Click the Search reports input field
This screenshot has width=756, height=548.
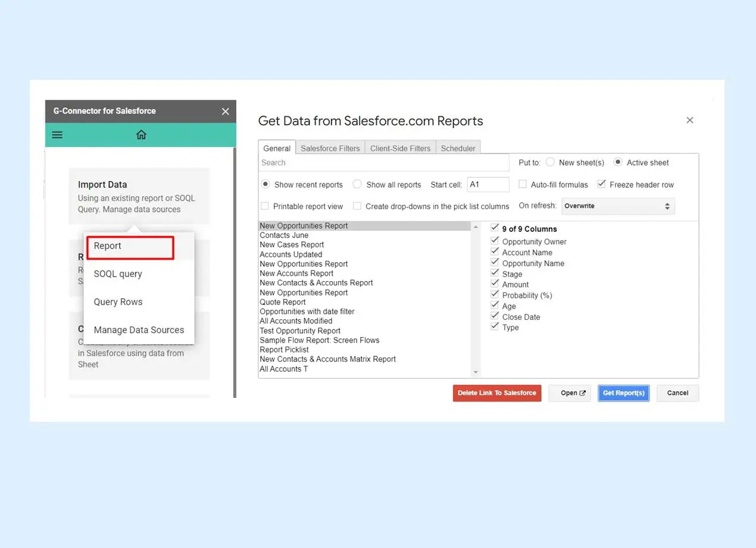coord(384,163)
